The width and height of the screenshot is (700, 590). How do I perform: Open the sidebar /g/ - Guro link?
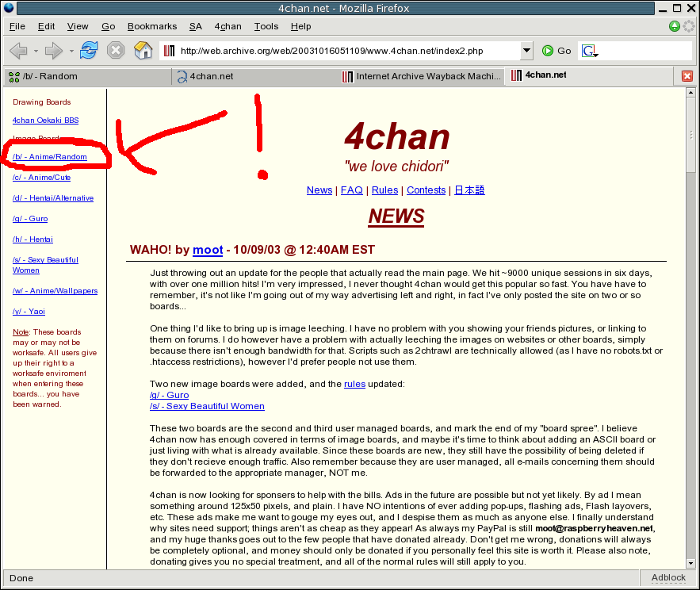pos(30,218)
